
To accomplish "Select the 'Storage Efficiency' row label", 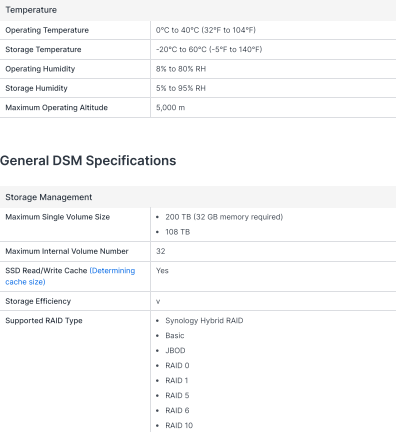I will tap(38, 301).
